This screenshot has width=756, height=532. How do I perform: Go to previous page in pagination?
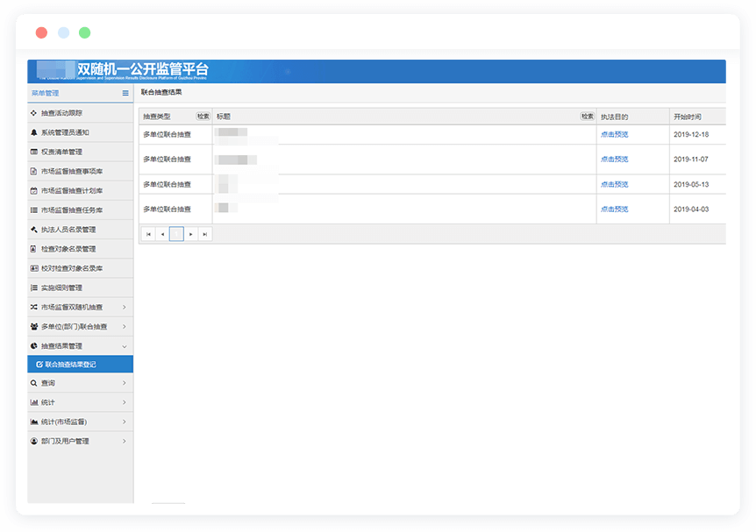[162, 234]
